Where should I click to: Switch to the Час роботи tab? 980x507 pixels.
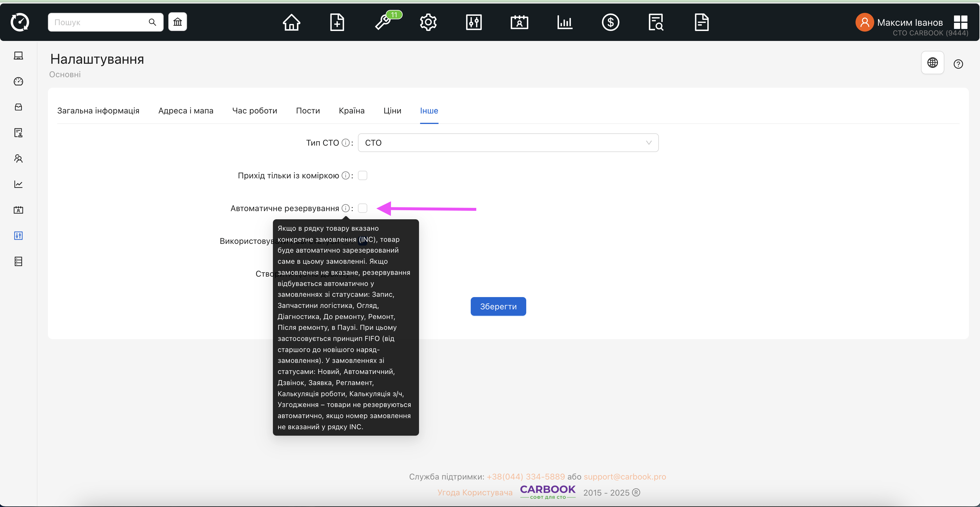point(254,111)
